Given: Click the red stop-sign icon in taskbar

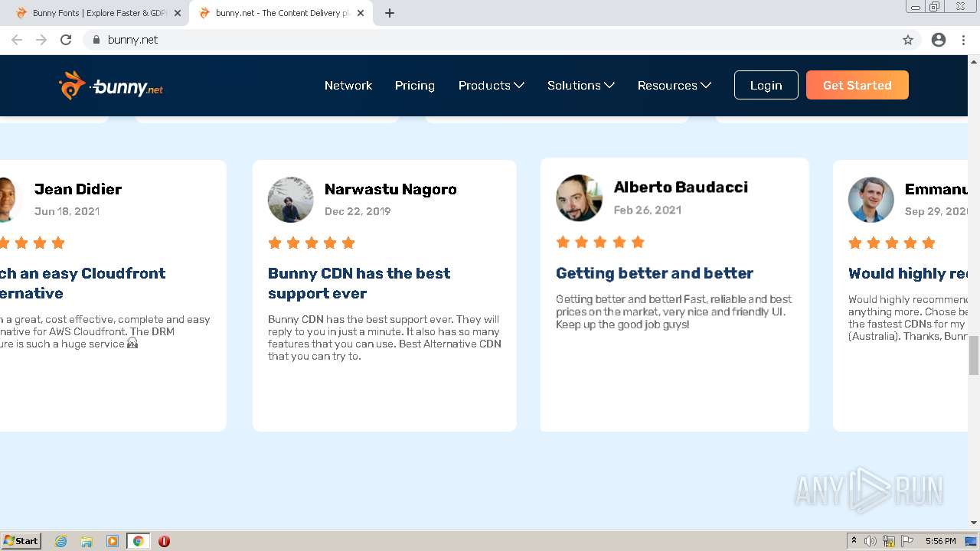Looking at the screenshot, I should coord(164,541).
